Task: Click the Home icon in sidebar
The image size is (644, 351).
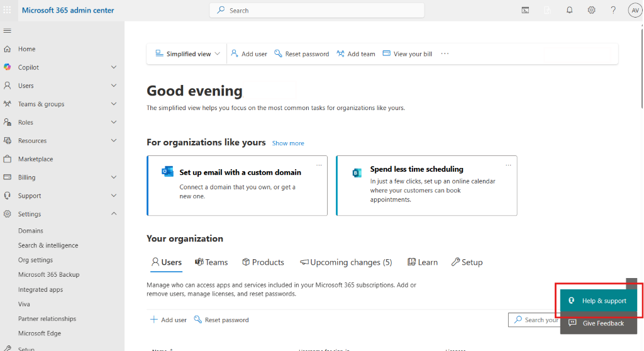Action: (8, 49)
